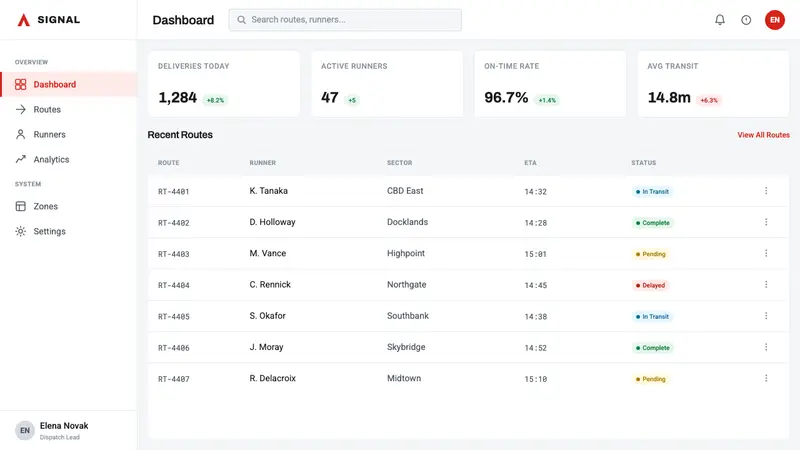The image size is (800, 450).
Task: Click runner J. Moray
Action: pos(266,347)
